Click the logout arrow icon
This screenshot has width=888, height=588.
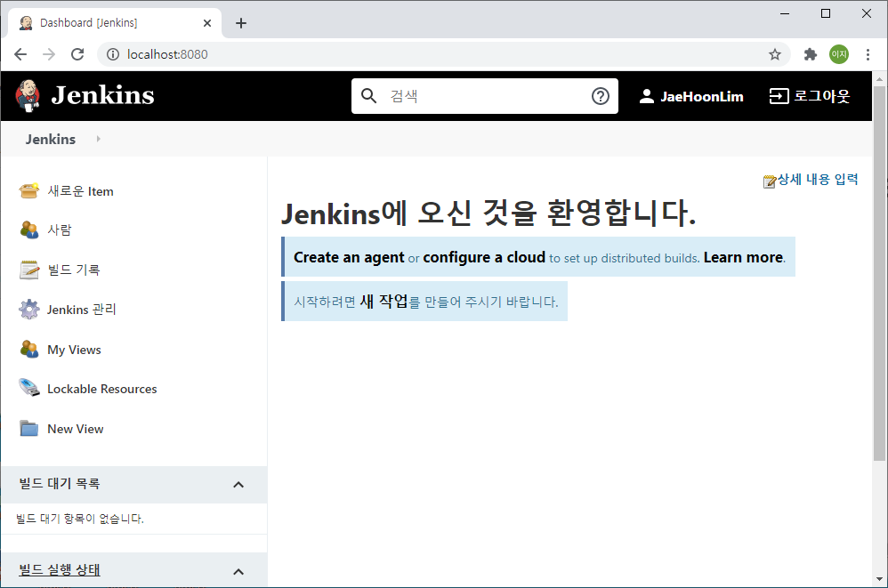coord(779,96)
